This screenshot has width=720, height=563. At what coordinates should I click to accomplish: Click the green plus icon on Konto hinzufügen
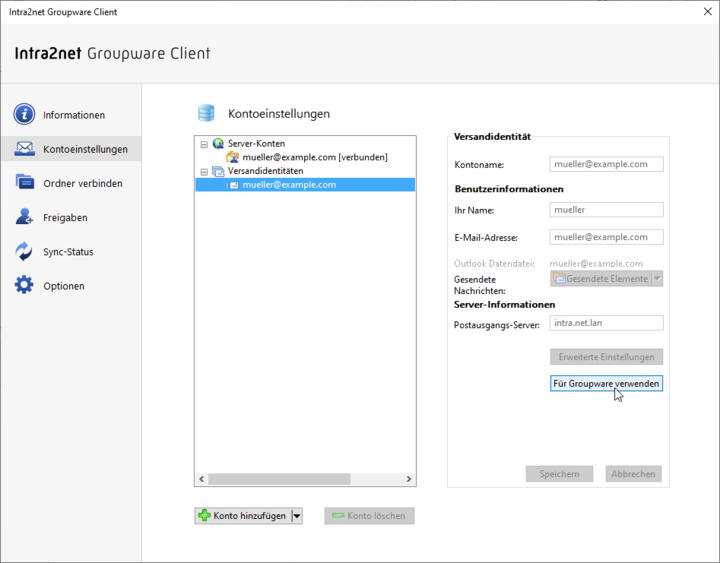pos(204,516)
